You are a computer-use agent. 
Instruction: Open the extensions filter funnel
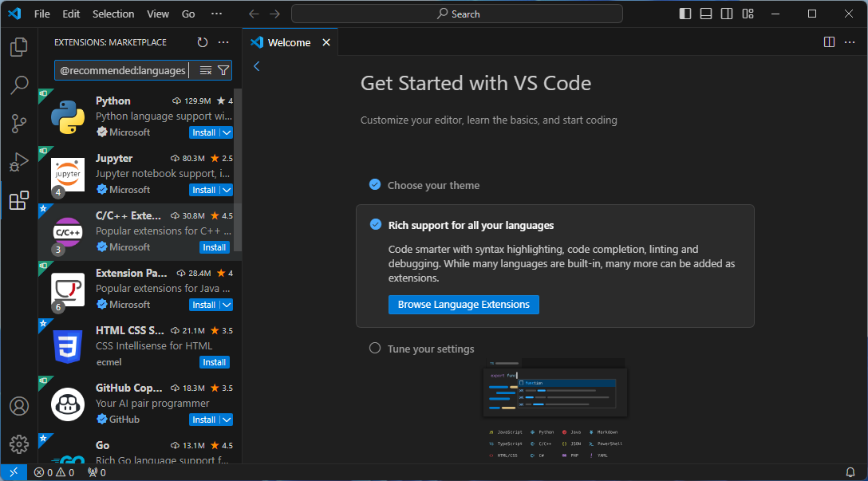223,70
